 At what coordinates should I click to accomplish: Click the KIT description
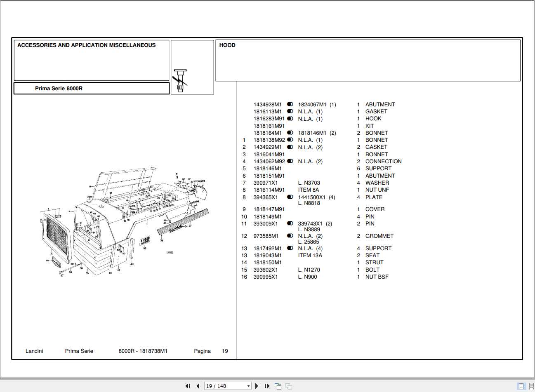point(370,126)
